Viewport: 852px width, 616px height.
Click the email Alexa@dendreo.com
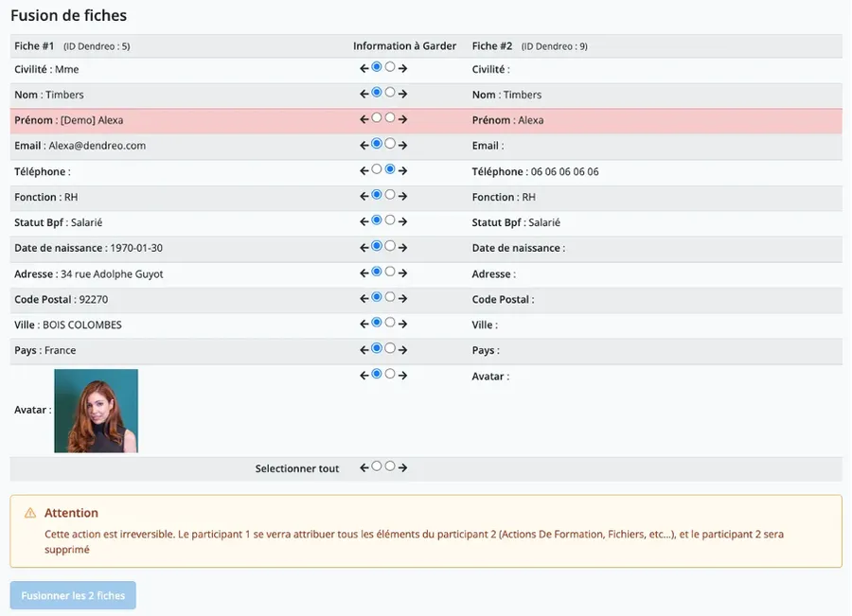coord(98,146)
